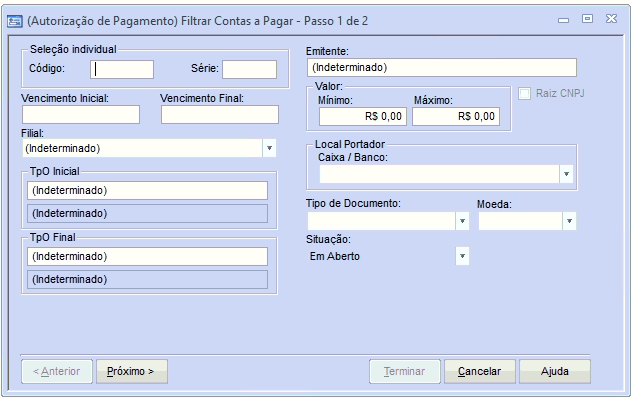Open help with the Ajuda button

(x=555, y=371)
